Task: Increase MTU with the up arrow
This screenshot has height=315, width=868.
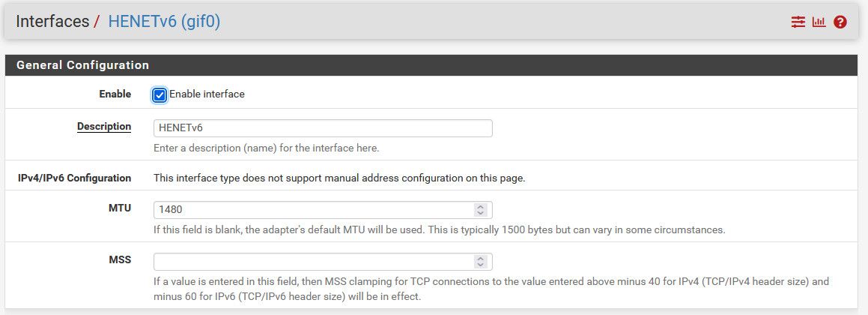Action: pyautogui.click(x=481, y=208)
